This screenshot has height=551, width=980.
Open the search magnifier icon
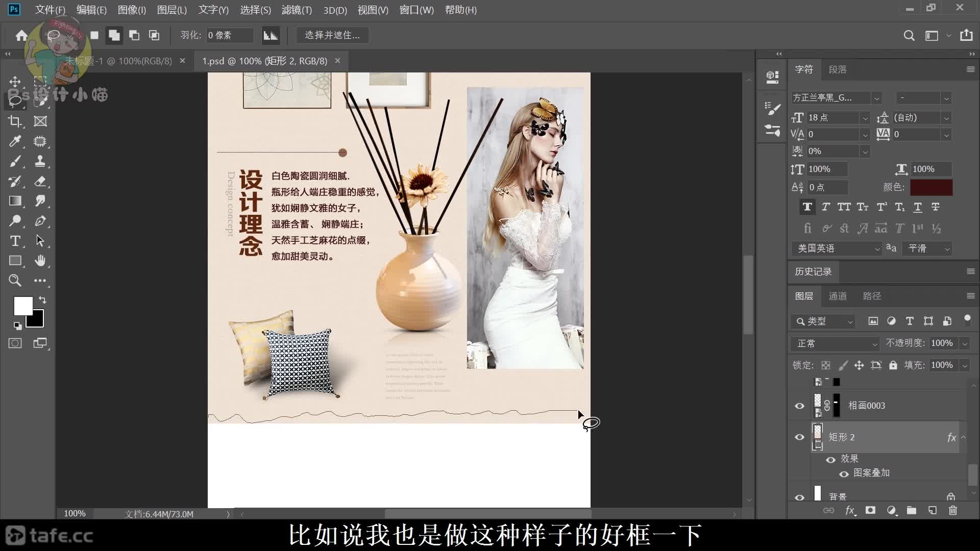(909, 35)
